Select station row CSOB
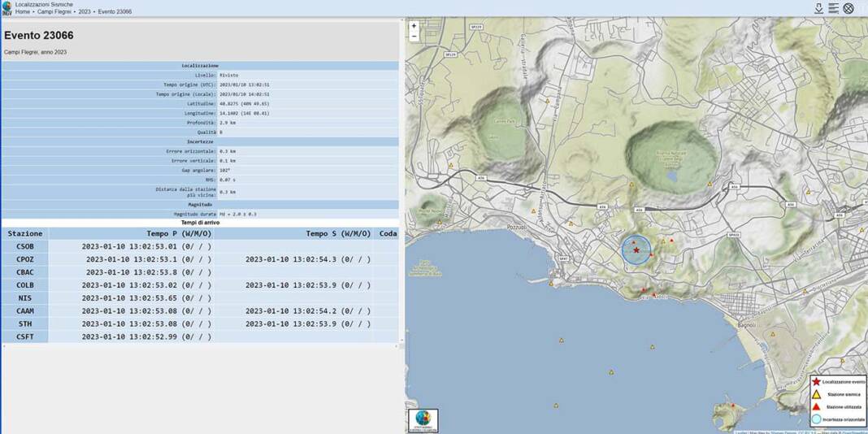This screenshot has height=434, width=868. point(25,246)
